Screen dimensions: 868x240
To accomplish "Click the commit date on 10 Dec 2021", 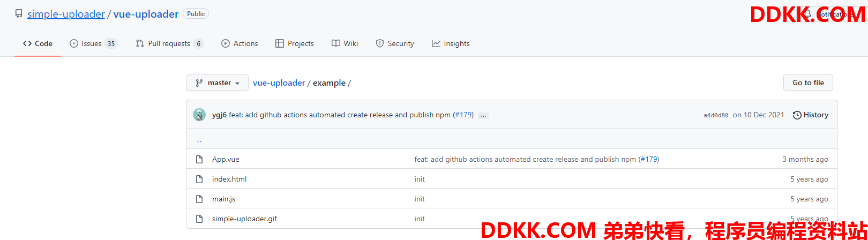I will tap(759, 115).
